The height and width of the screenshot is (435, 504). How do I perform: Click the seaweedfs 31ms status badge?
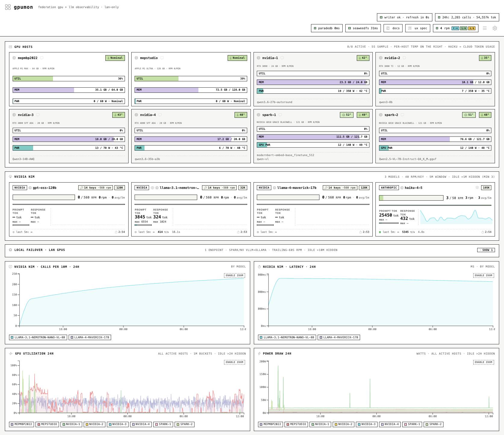click(363, 28)
